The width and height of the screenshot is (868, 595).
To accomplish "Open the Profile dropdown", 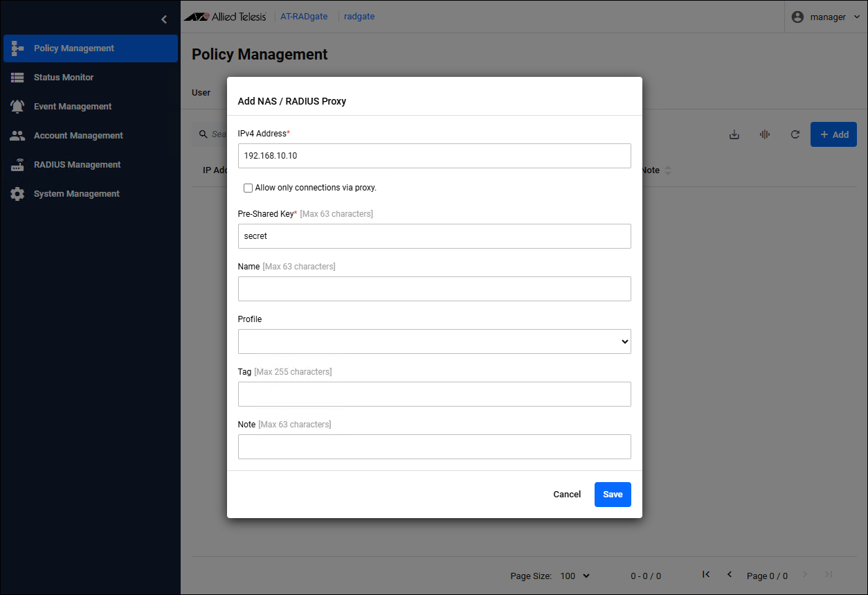I will (x=434, y=341).
